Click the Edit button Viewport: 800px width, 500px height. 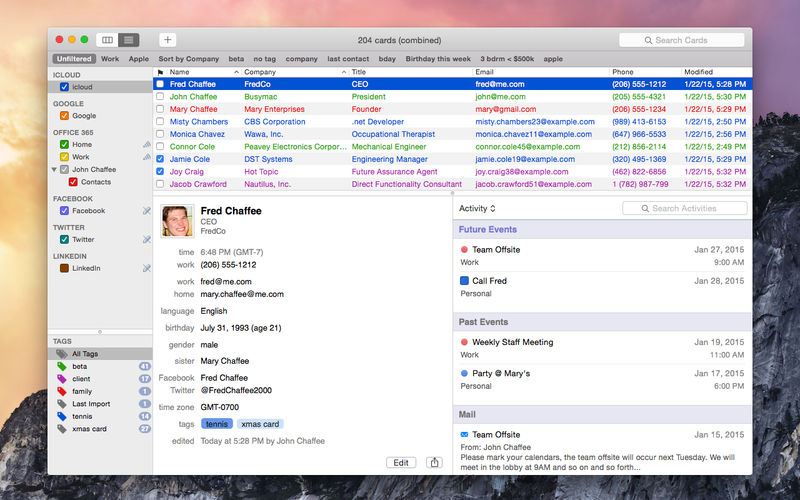pos(401,462)
